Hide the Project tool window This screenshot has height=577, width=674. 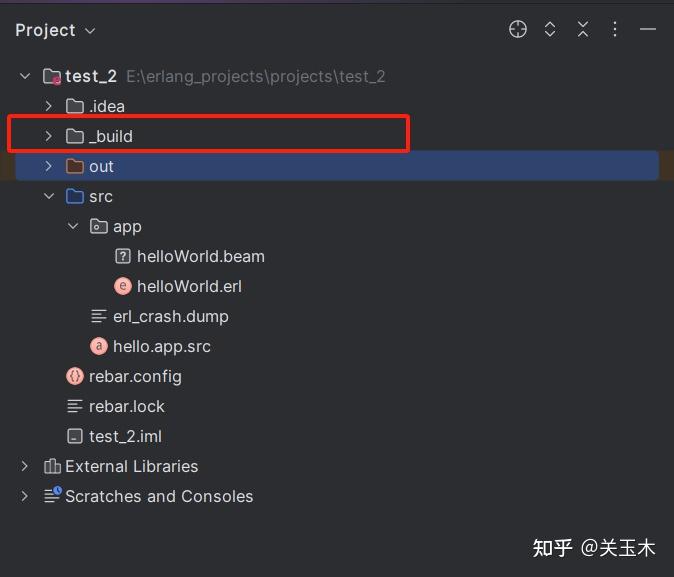pyautogui.click(x=648, y=30)
